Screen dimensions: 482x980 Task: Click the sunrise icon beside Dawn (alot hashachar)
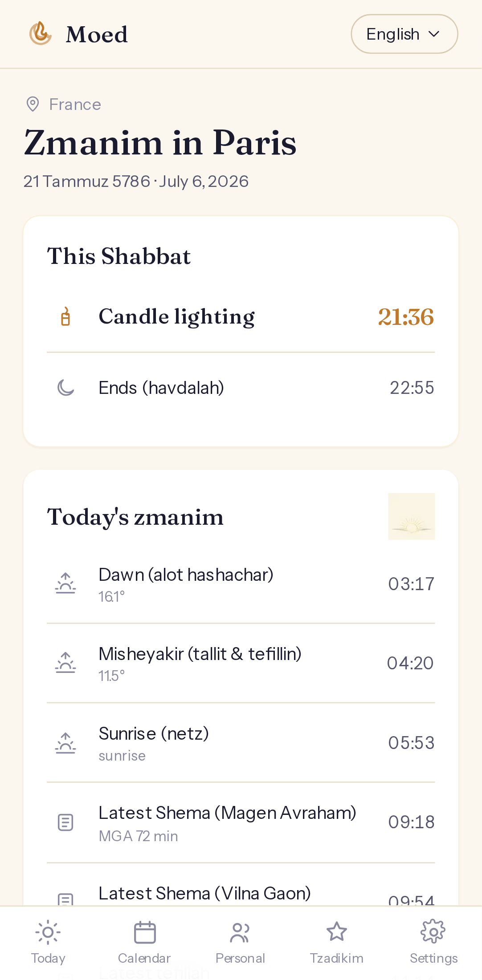pos(65,583)
